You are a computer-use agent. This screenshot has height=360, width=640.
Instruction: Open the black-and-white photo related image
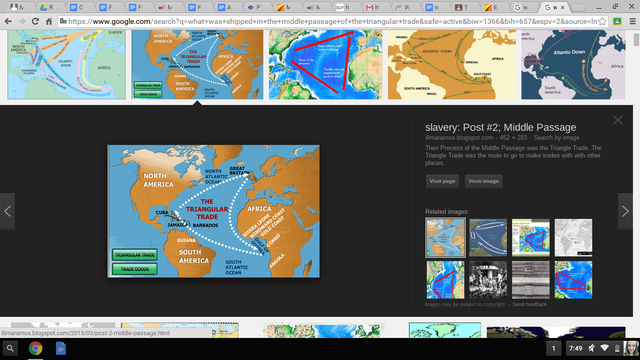pos(488,280)
